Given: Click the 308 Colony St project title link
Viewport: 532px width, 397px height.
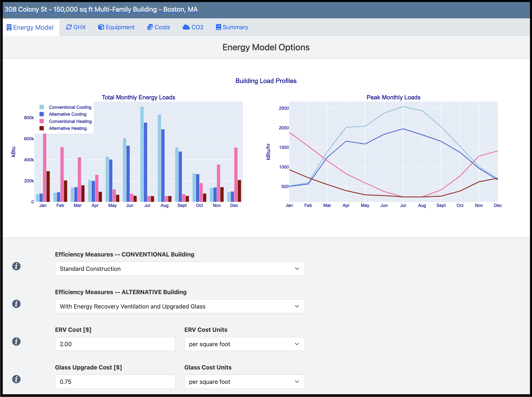Looking at the screenshot, I should click(x=101, y=9).
